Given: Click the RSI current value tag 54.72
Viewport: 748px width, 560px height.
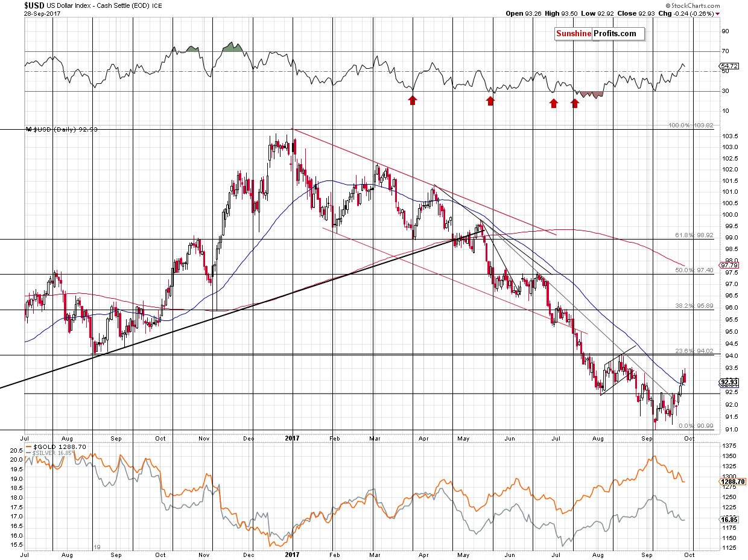Looking at the screenshot, I should click(x=729, y=65).
